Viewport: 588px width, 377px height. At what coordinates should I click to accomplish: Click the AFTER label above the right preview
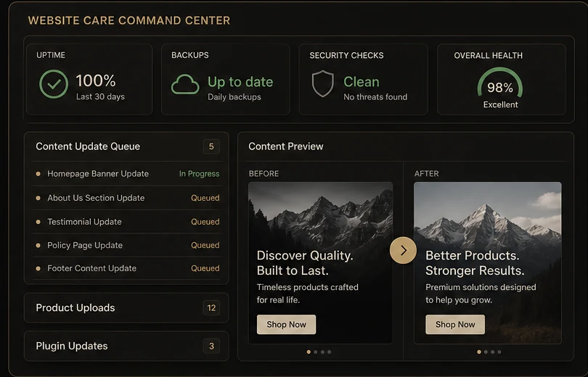[x=426, y=174]
